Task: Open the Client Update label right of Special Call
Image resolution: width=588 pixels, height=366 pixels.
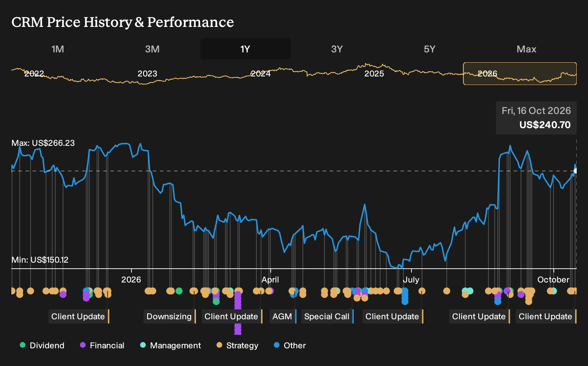Action: [x=393, y=316]
